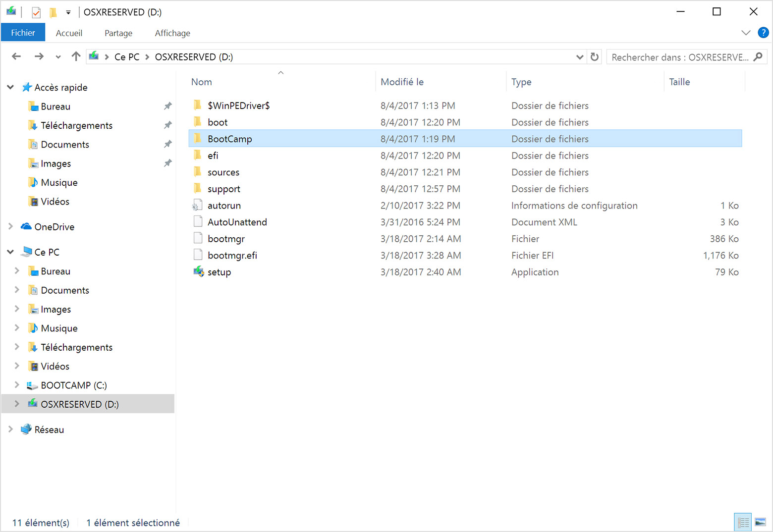Screen dimensions: 773x532
Task: Collapse the Accès rapide section
Action: coord(10,87)
